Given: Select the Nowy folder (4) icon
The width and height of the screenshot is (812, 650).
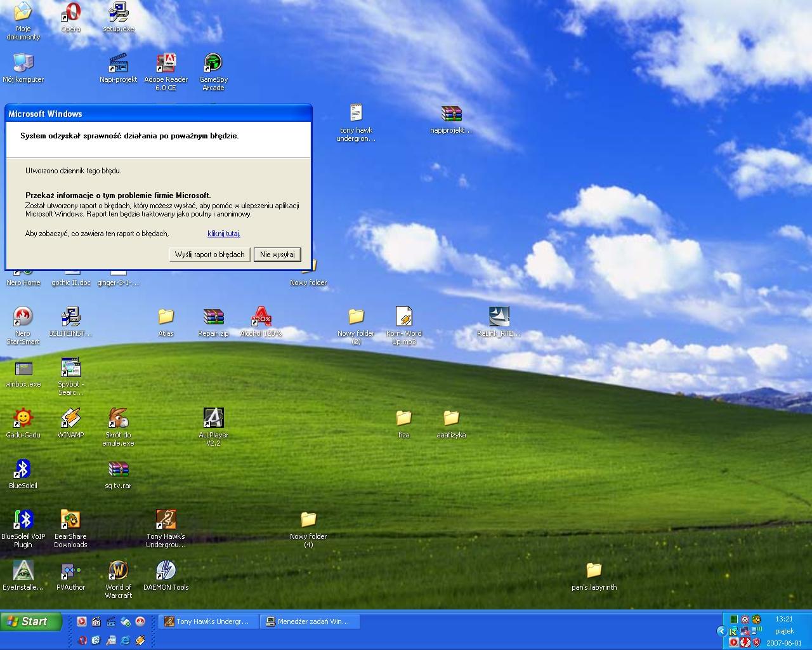Looking at the screenshot, I should click(308, 529).
